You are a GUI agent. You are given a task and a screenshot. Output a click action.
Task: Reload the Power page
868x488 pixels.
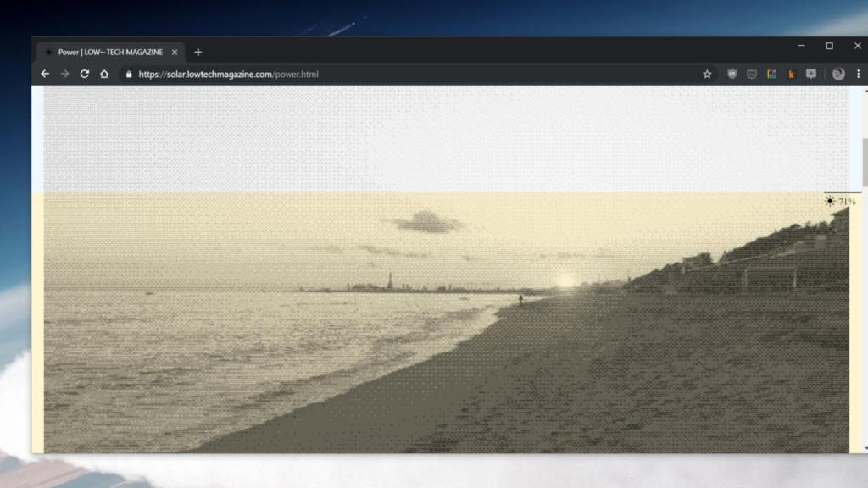(84, 74)
